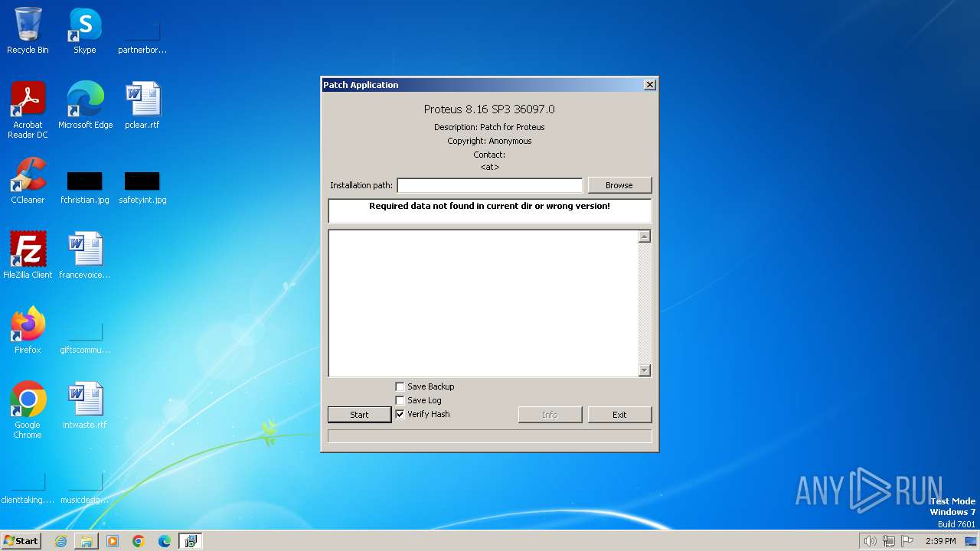Open Internet Explorer from the taskbar
This screenshot has height=551, width=980.
[x=60, y=541]
